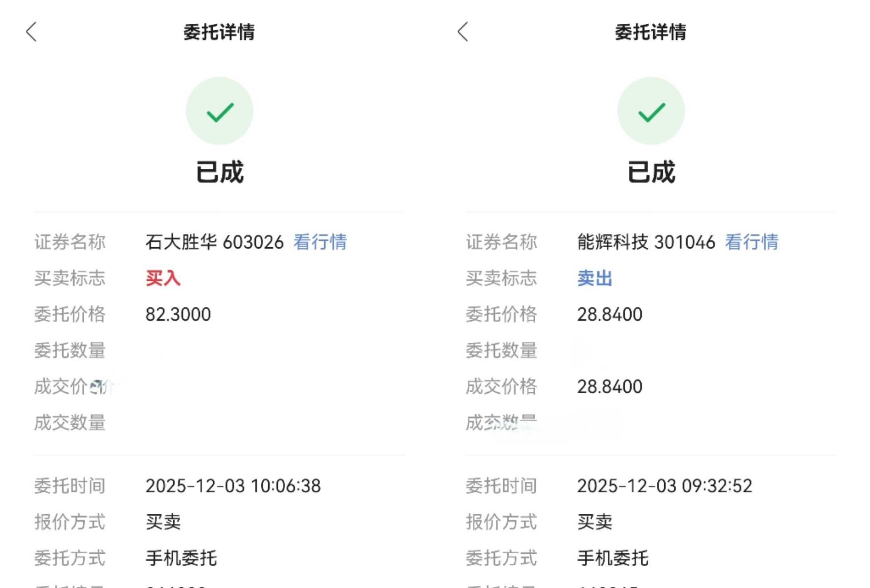870x588 pixels.
Task: Click the green checkmark on right order
Action: point(651,111)
